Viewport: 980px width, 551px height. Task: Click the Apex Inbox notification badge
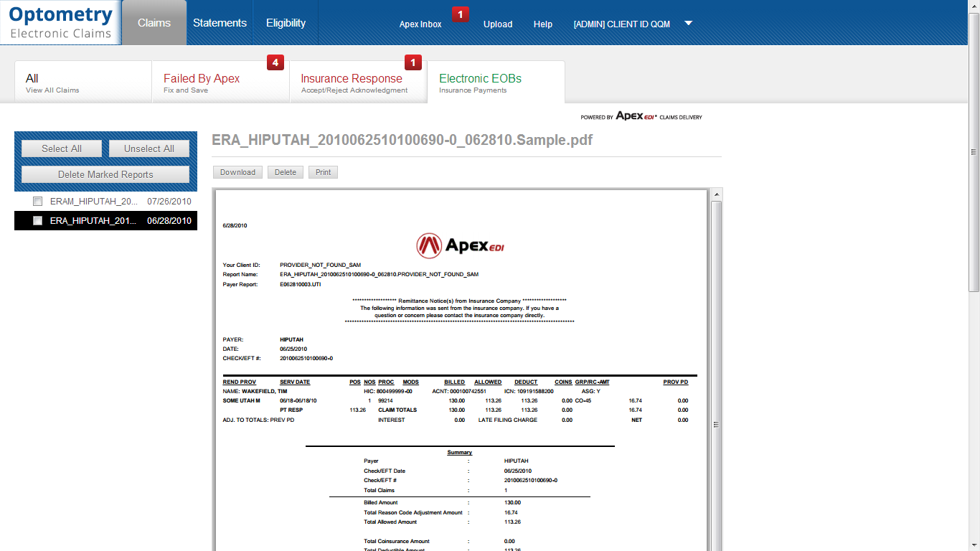(461, 14)
